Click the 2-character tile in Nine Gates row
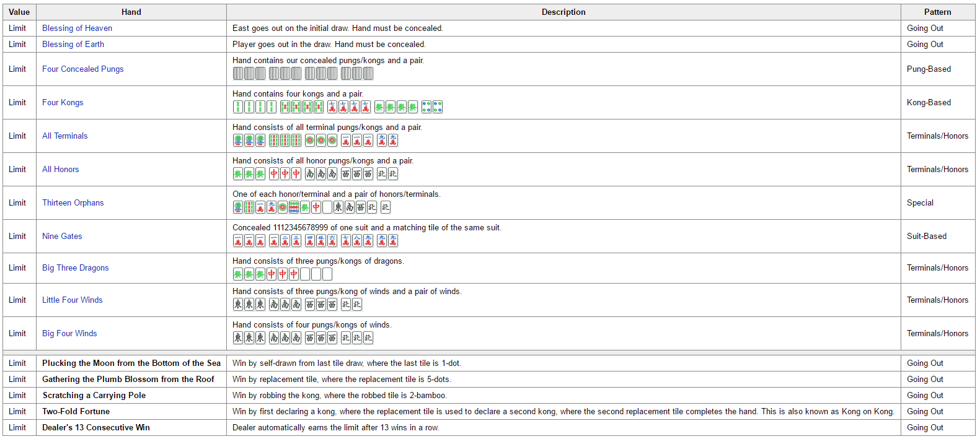 point(285,241)
